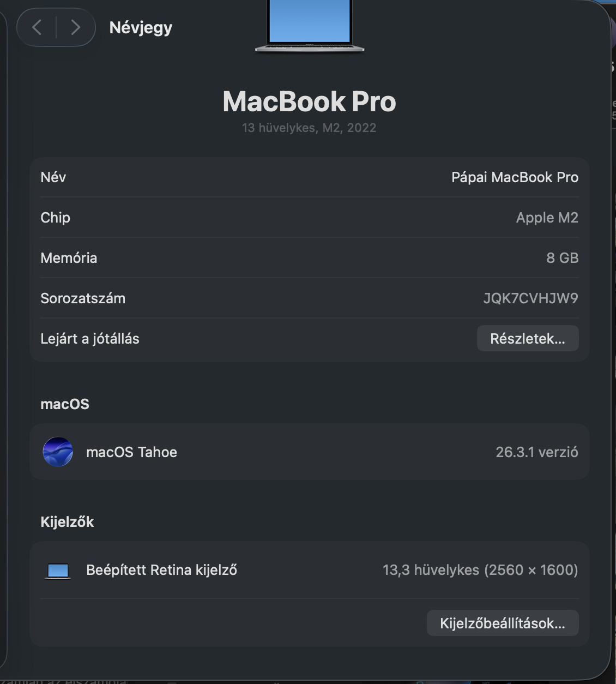The image size is (616, 684).
Task: Click the back navigation chevron
Action: point(37,27)
